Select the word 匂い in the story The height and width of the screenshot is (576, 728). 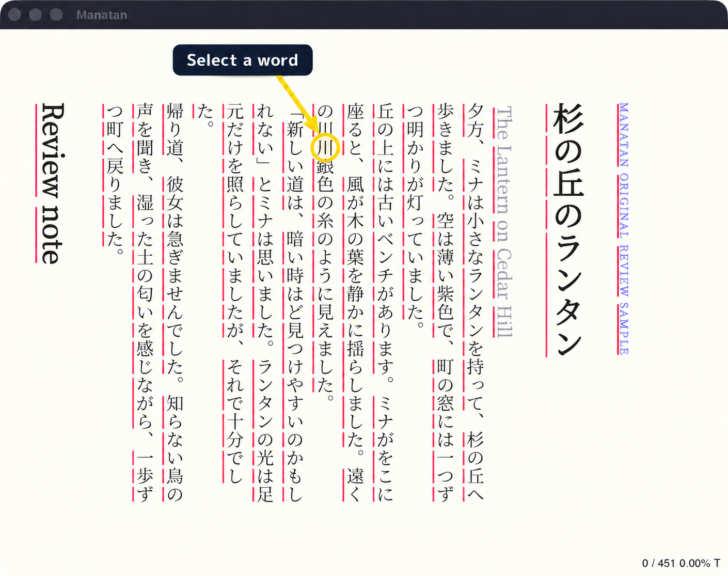pos(145,303)
